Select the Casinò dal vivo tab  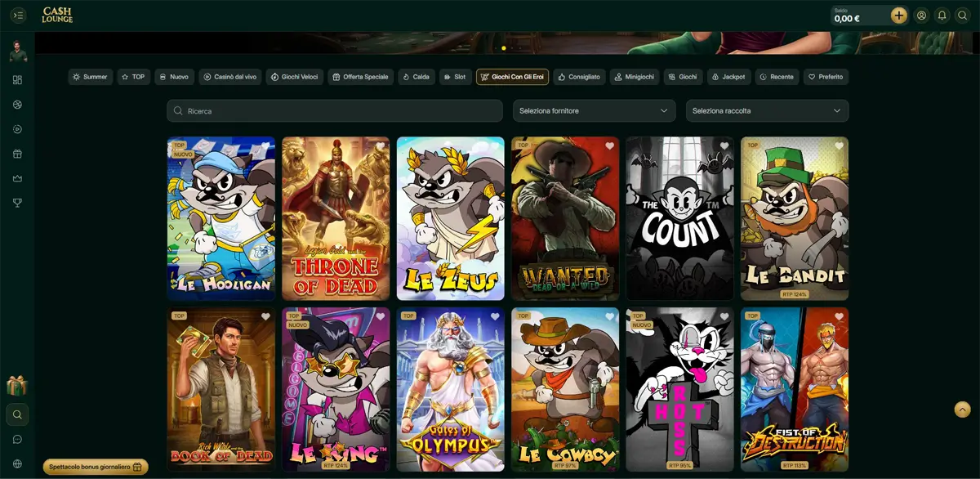click(230, 77)
